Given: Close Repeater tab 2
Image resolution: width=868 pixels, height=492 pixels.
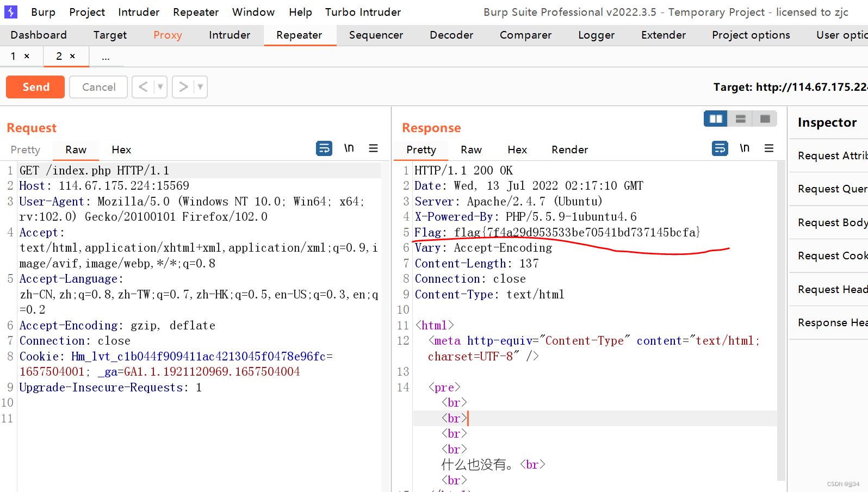Looking at the screenshot, I should tap(72, 56).
